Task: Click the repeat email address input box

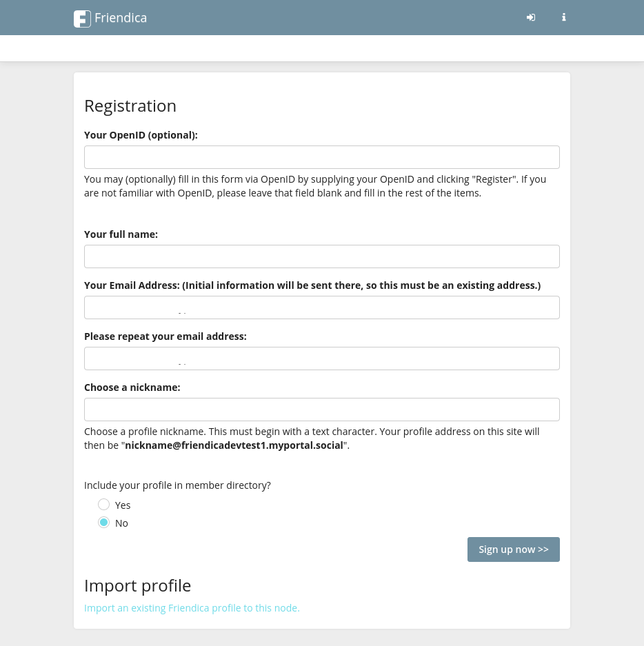Action: 322,359
